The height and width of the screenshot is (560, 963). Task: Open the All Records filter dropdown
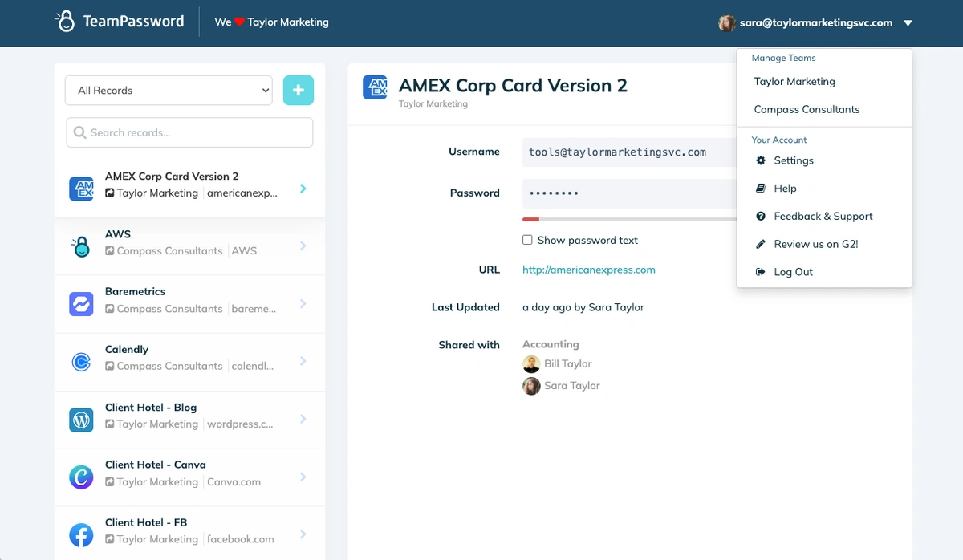tap(169, 91)
